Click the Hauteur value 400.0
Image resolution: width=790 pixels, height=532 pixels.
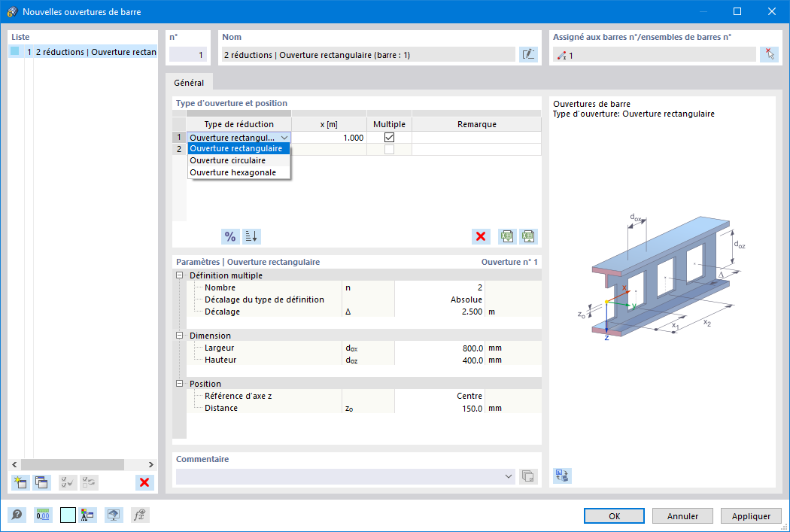[x=439, y=360]
